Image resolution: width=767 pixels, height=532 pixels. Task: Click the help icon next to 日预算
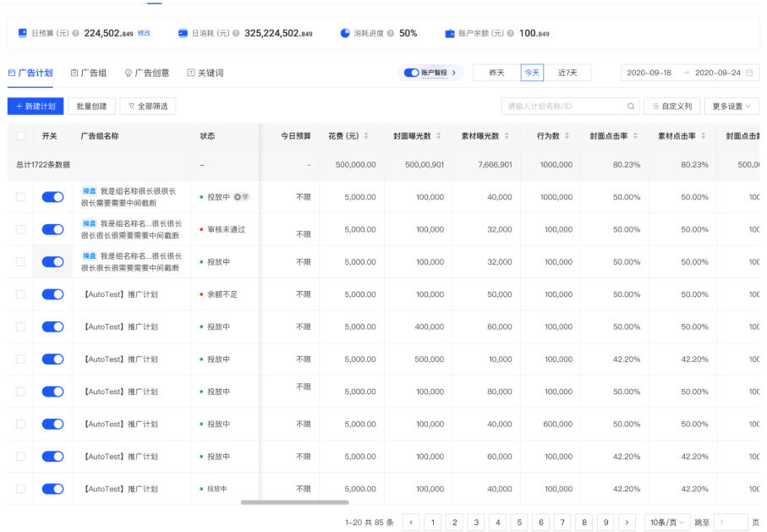tap(75, 33)
